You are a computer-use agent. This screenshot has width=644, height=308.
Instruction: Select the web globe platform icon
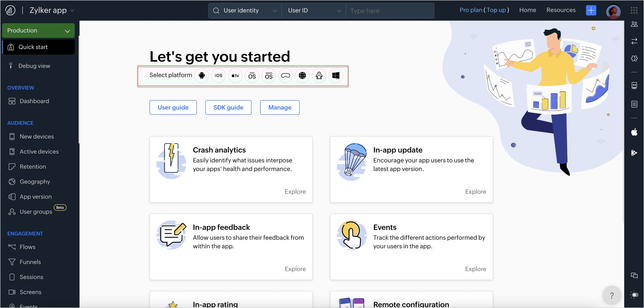[302, 76]
